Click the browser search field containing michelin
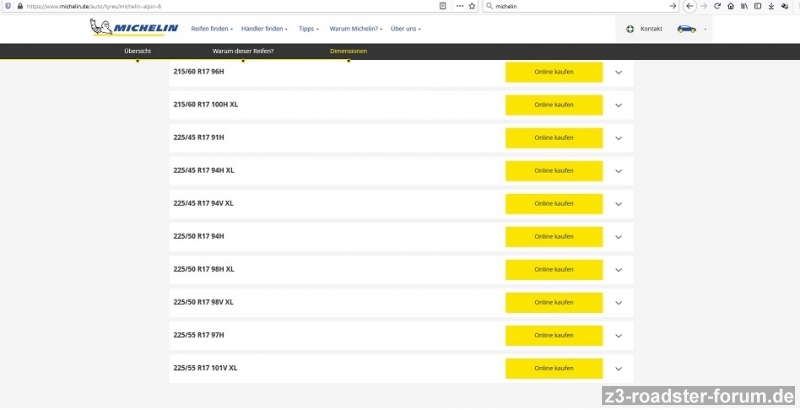This screenshot has width=800, height=410. 580,6
